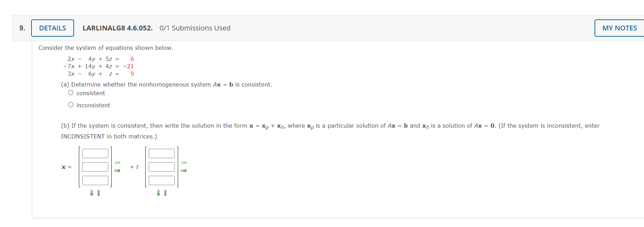The image size is (644, 227).
Task: Click the bottom entry field of the first matrix
Action: 96,180
